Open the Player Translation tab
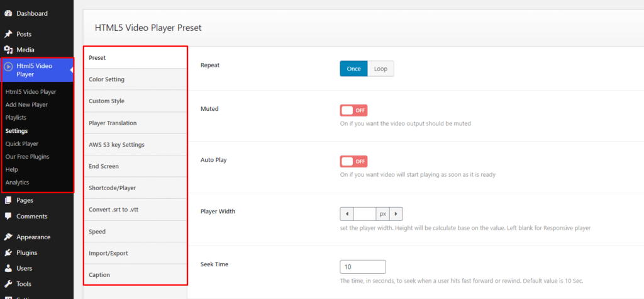The height and width of the screenshot is (299, 644). tap(135, 123)
